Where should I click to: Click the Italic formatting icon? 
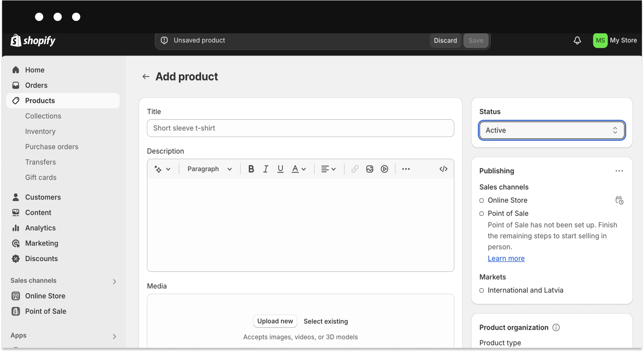(265, 169)
